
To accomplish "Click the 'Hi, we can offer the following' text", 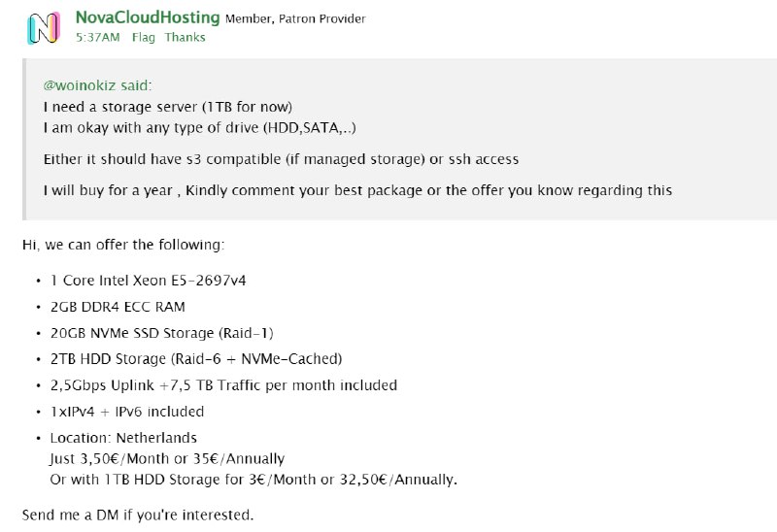I will pyautogui.click(x=123, y=245).
